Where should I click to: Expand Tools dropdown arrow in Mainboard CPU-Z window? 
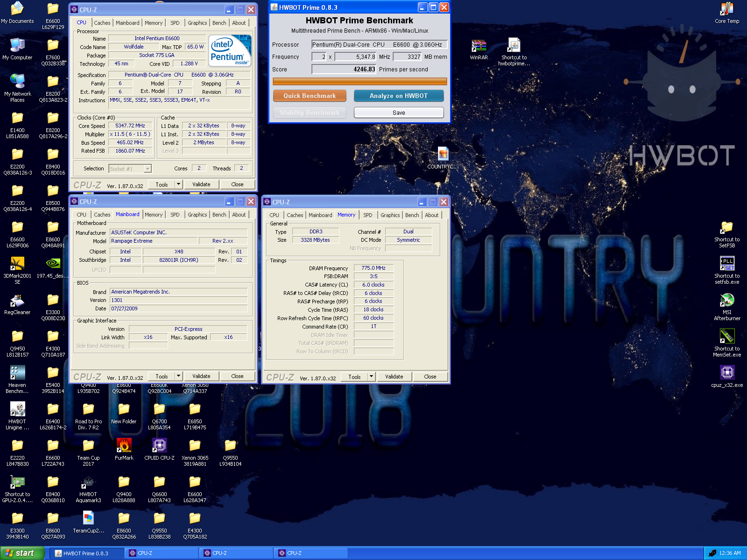(x=178, y=376)
